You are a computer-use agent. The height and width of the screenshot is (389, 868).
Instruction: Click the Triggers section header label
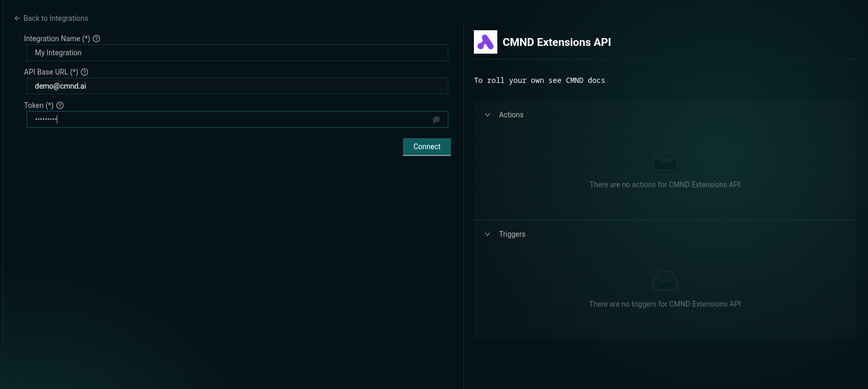[x=512, y=234]
